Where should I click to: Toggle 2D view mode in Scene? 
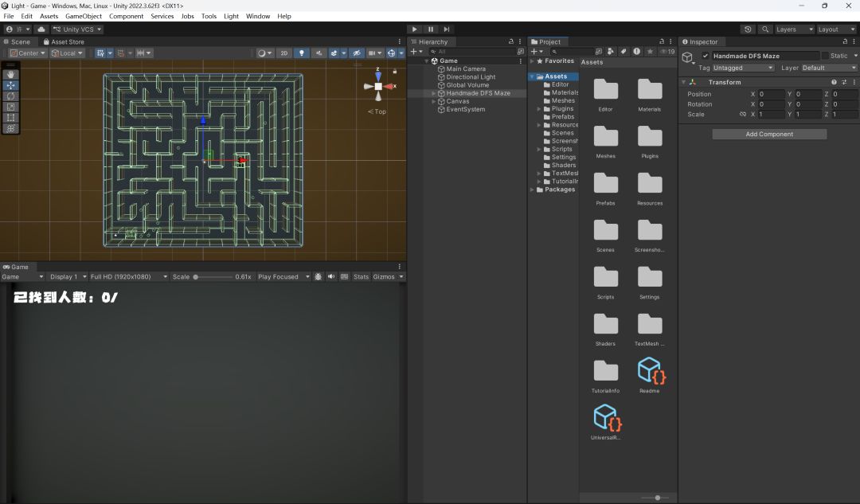(284, 53)
